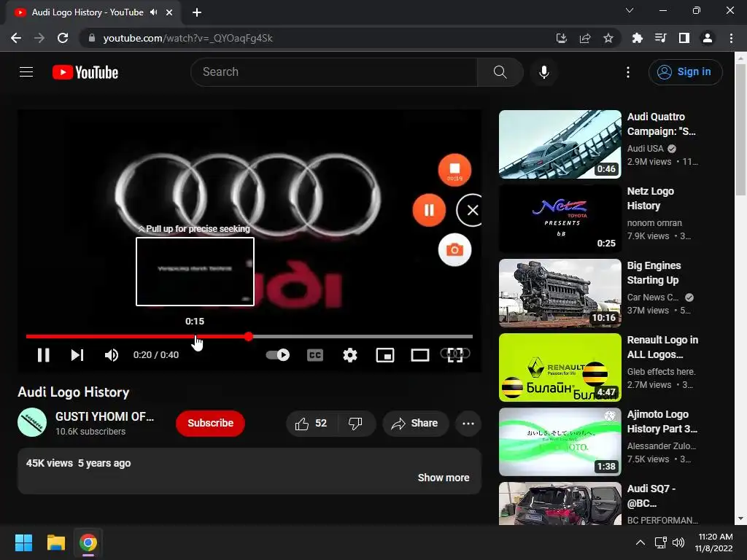Click the Sign in button
Viewport: 747px width, 560px height.
click(x=685, y=72)
